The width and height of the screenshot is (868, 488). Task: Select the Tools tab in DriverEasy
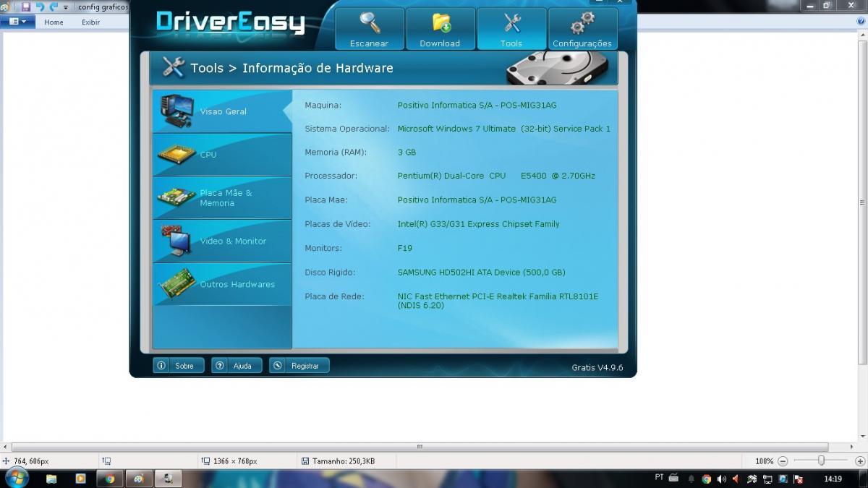pos(511,29)
